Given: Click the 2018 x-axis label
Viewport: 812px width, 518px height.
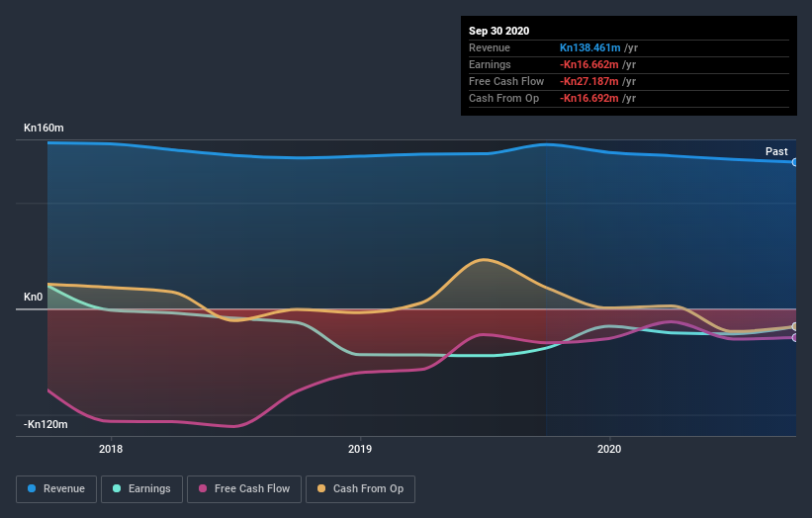Looking at the screenshot, I should [111, 449].
